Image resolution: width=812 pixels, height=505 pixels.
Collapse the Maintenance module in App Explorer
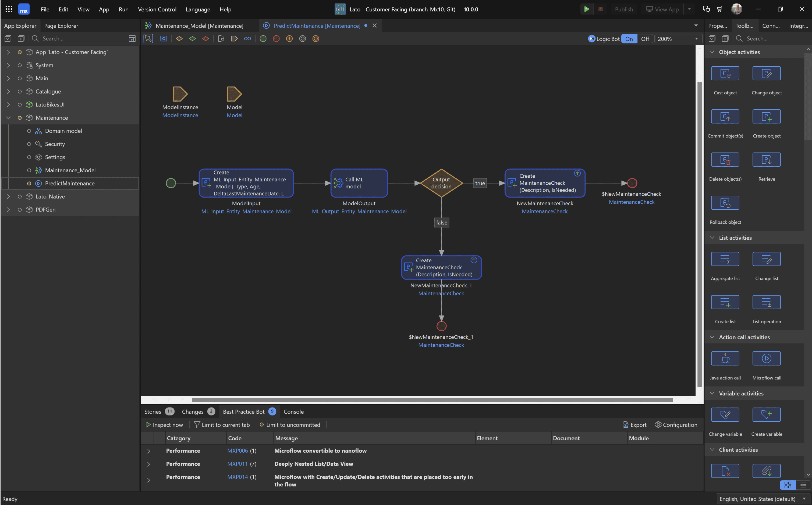[x=8, y=118]
